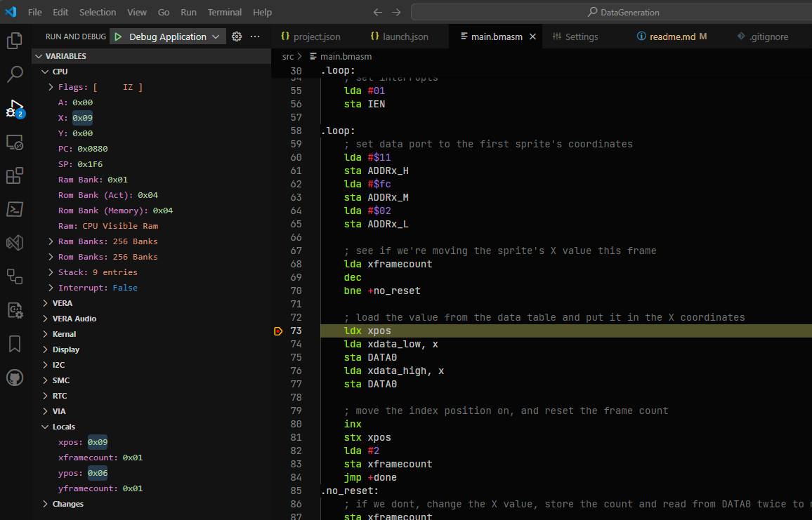Click the src breadcrumb

click(288, 56)
